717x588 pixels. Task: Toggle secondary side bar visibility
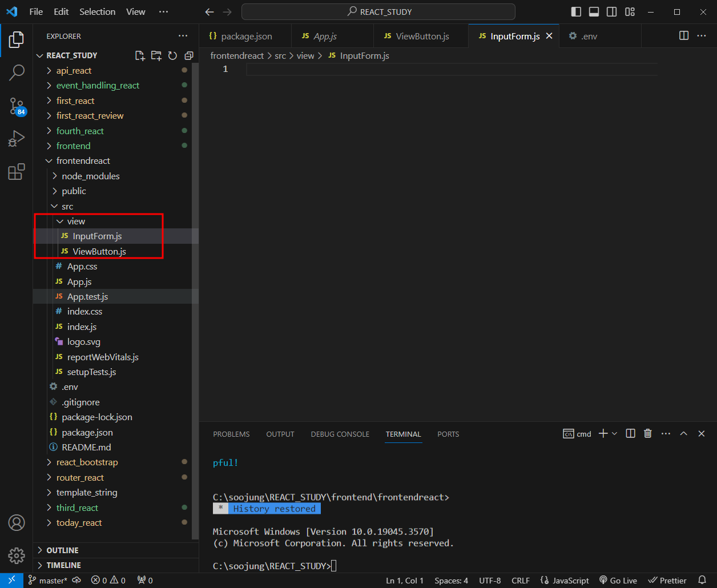pyautogui.click(x=611, y=12)
